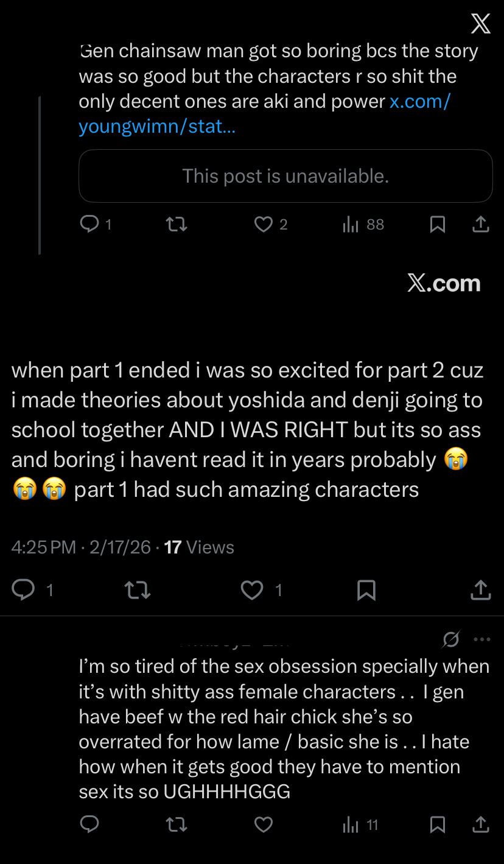Screen dimensions: 504x864
Task: Like the top post with 2 likes
Action: pyautogui.click(x=263, y=225)
